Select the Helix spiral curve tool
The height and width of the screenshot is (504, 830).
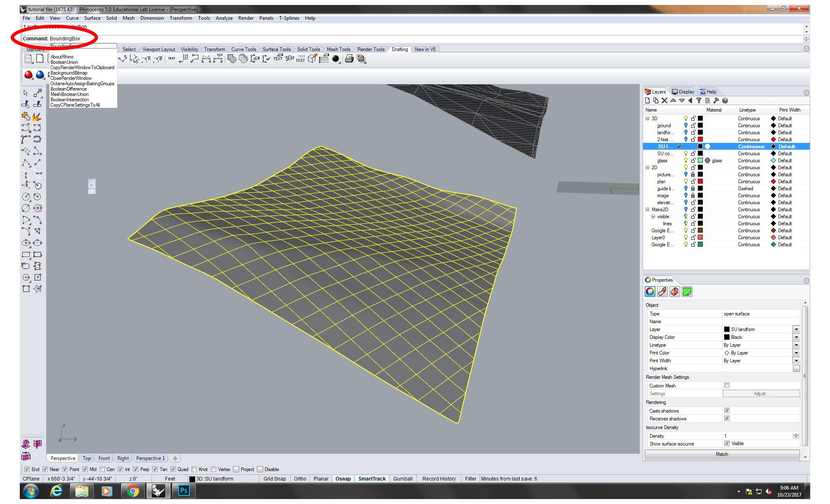point(26,151)
